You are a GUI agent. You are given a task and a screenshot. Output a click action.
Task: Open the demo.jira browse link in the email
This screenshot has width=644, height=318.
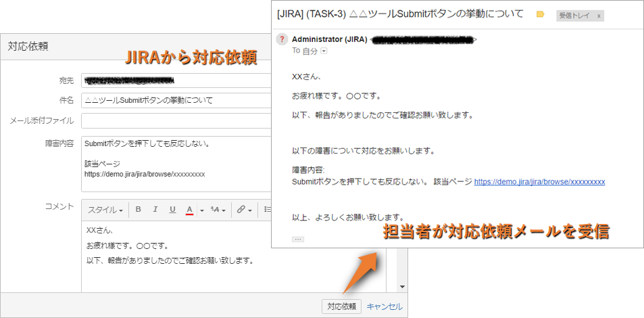539,181
